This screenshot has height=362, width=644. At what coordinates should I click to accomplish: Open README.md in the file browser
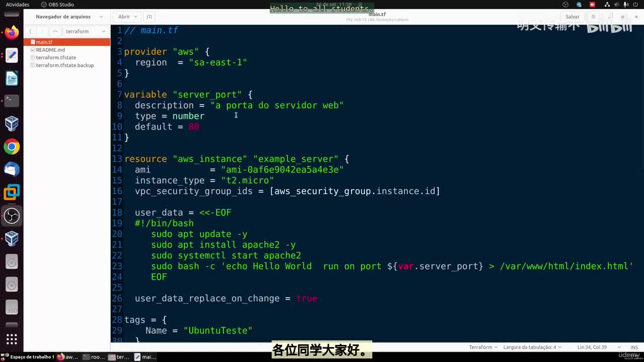[x=67, y=50]
